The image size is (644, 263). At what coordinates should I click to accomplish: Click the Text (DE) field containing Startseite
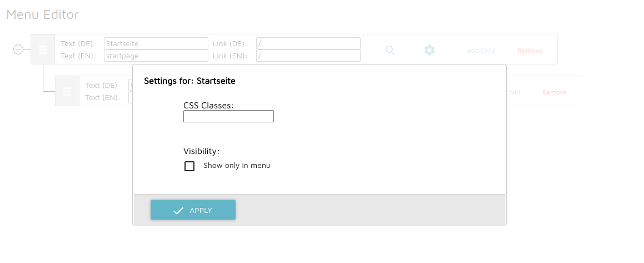click(156, 43)
